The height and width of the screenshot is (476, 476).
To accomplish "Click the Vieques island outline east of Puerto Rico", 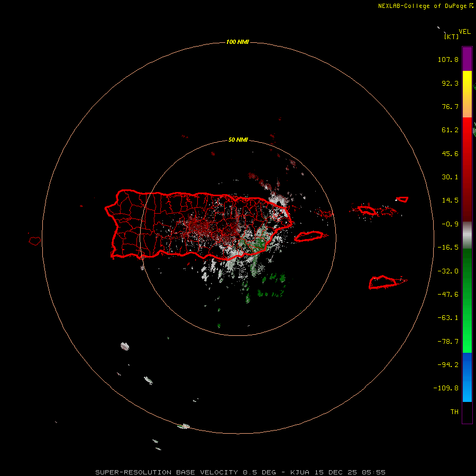I will click(309, 236).
